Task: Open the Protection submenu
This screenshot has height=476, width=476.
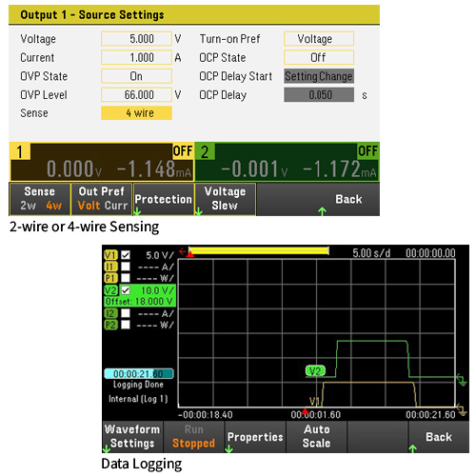Action: (164, 199)
